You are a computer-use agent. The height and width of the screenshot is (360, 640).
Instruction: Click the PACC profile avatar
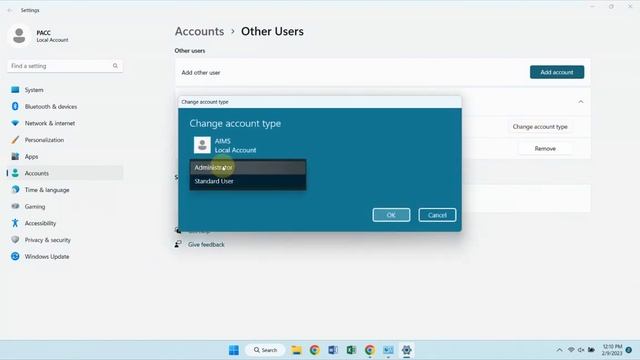(x=19, y=36)
